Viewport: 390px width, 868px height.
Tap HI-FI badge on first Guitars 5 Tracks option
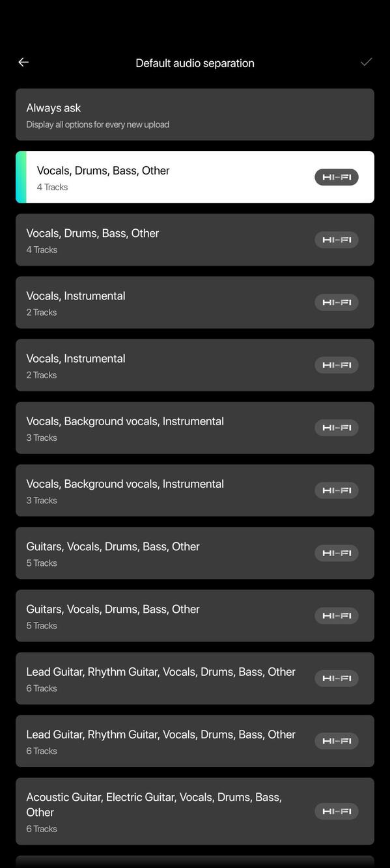tap(337, 553)
